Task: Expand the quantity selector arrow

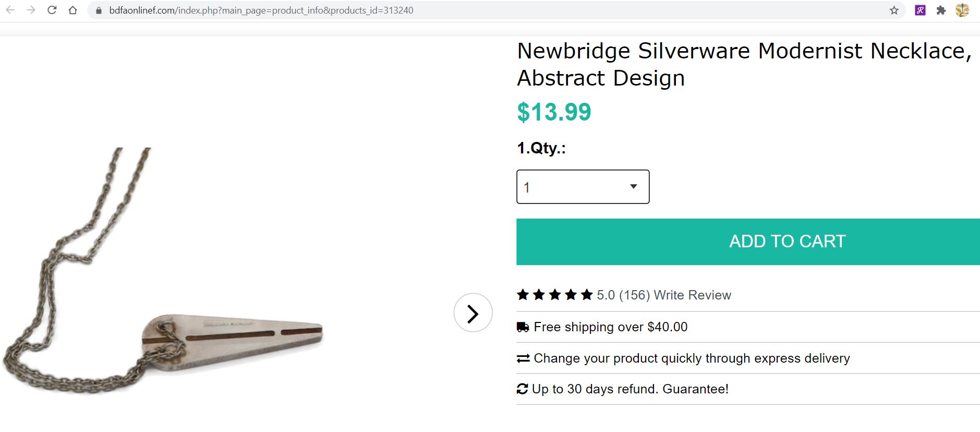Action: pyautogui.click(x=634, y=186)
